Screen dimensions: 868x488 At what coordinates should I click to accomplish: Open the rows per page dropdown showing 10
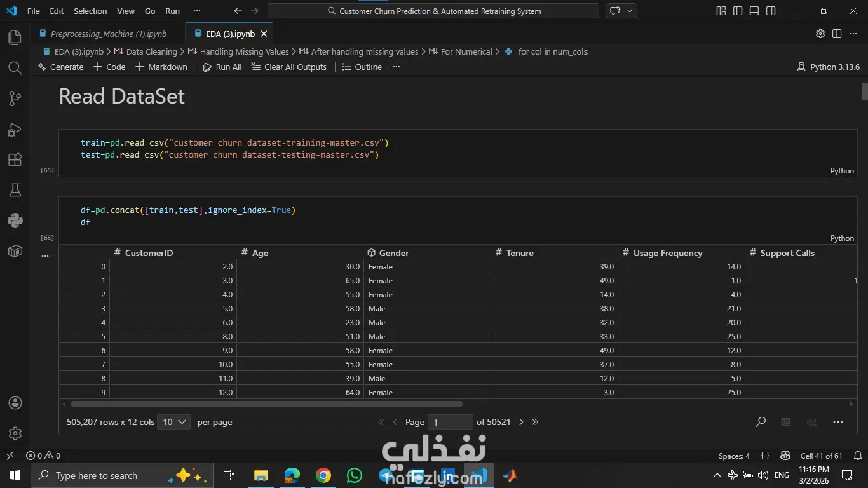[174, 422]
